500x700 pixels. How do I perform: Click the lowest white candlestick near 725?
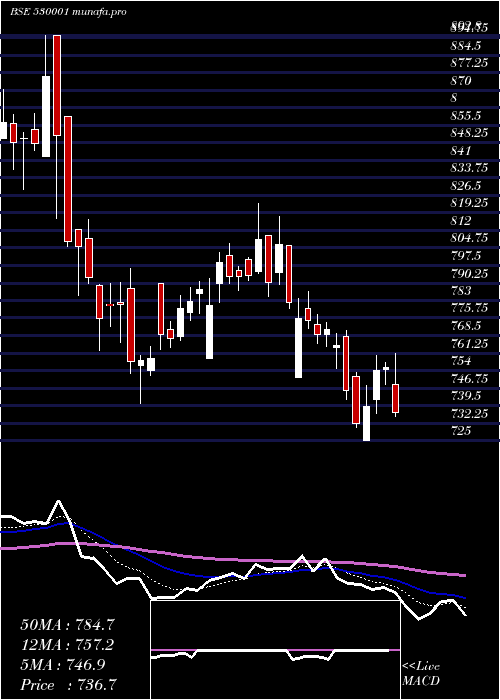click(367, 423)
